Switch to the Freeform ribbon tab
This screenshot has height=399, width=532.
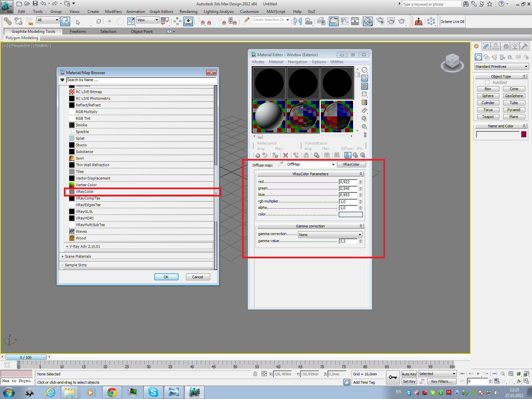[78, 32]
